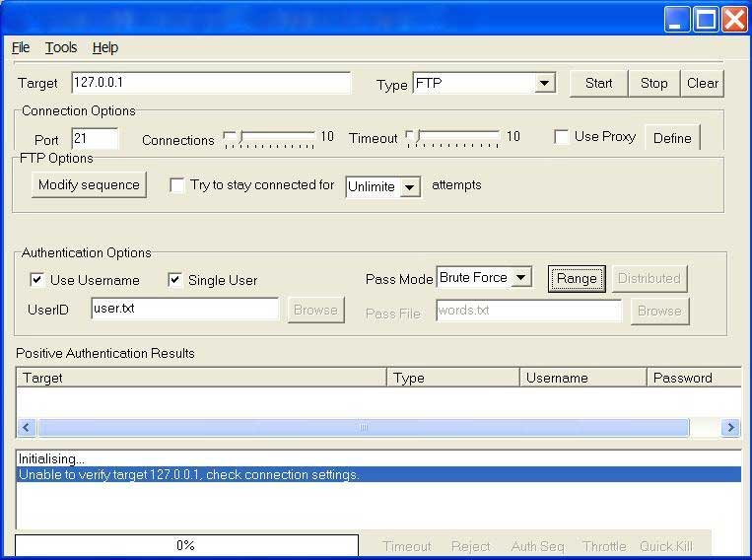This screenshot has height=560, width=752.
Task: Uncheck the Single User checkbox
Action: click(175, 280)
